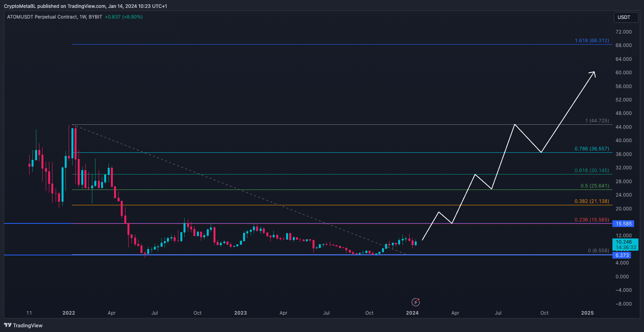Select the 0.236 (15.565) Fibonacci label

(x=592, y=220)
